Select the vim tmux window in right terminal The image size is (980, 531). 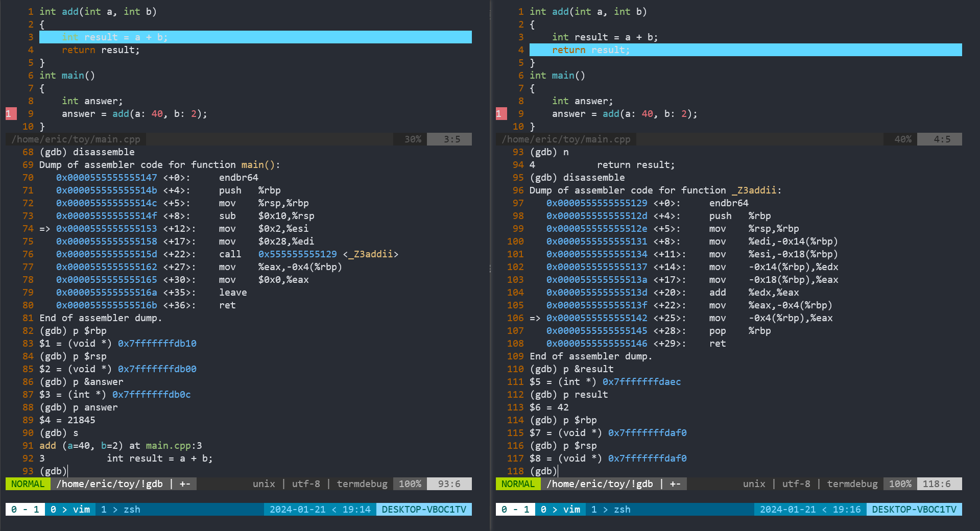click(x=561, y=510)
